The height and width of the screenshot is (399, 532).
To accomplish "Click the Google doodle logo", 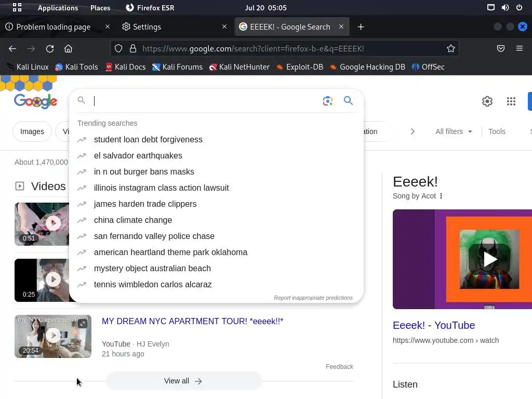I will [36, 101].
